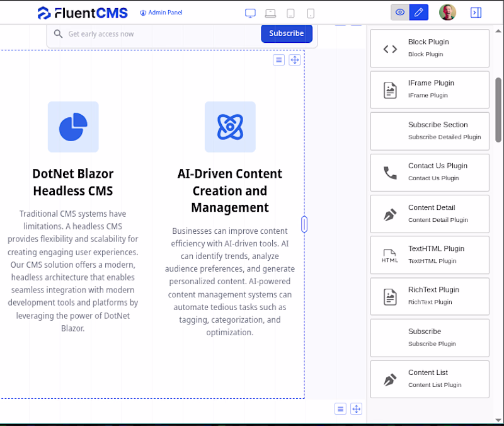Select the Contact Us Plugin card
Image resolution: width=504 pixels, height=426 pixels.
pos(430,173)
